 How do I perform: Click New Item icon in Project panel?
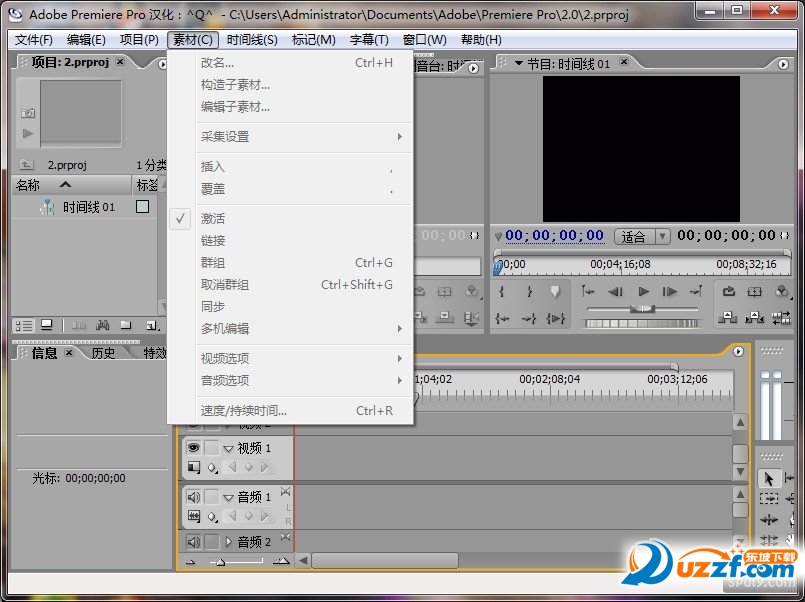152,325
